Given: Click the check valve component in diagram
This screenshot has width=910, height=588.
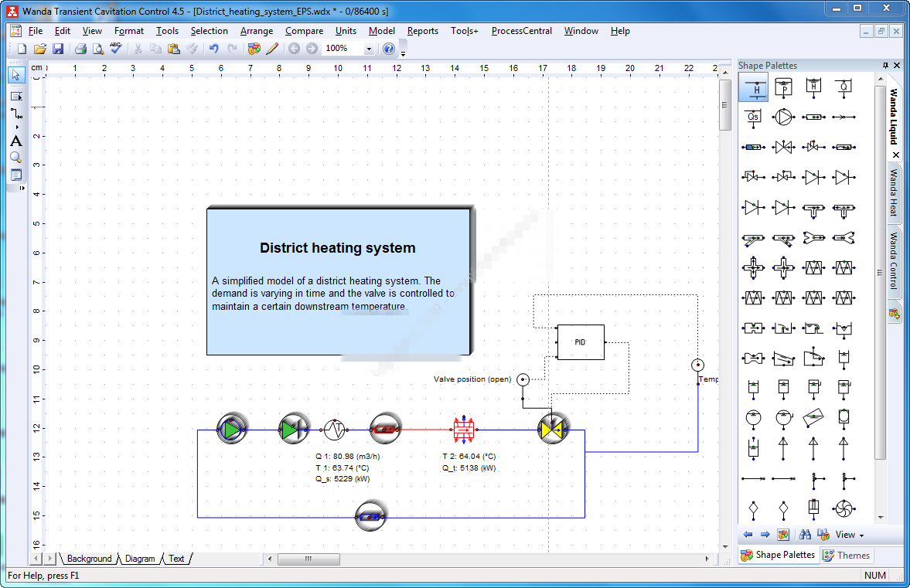Looking at the screenshot, I should click(295, 430).
